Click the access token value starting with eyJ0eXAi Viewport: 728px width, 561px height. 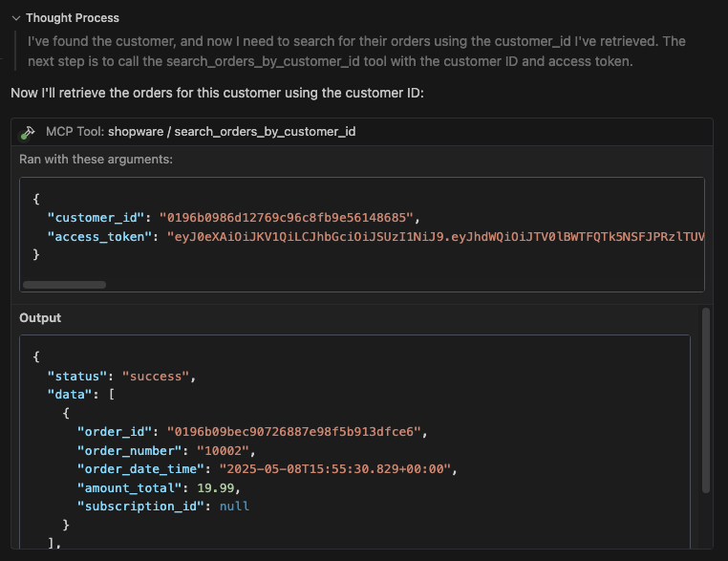click(436, 237)
